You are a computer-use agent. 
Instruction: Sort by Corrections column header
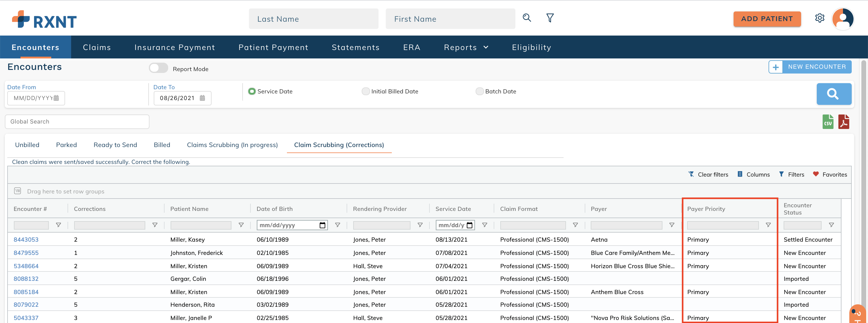[x=90, y=209]
